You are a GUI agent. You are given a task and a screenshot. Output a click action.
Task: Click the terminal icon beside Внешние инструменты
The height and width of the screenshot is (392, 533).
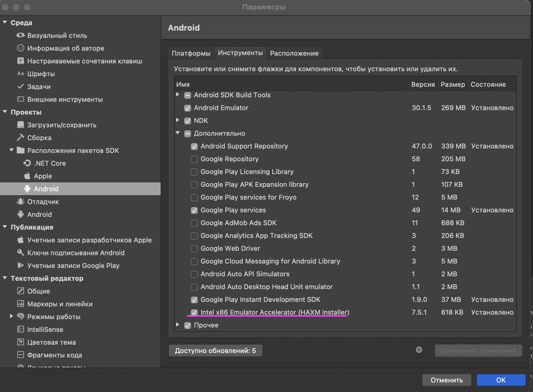pyautogui.click(x=20, y=99)
